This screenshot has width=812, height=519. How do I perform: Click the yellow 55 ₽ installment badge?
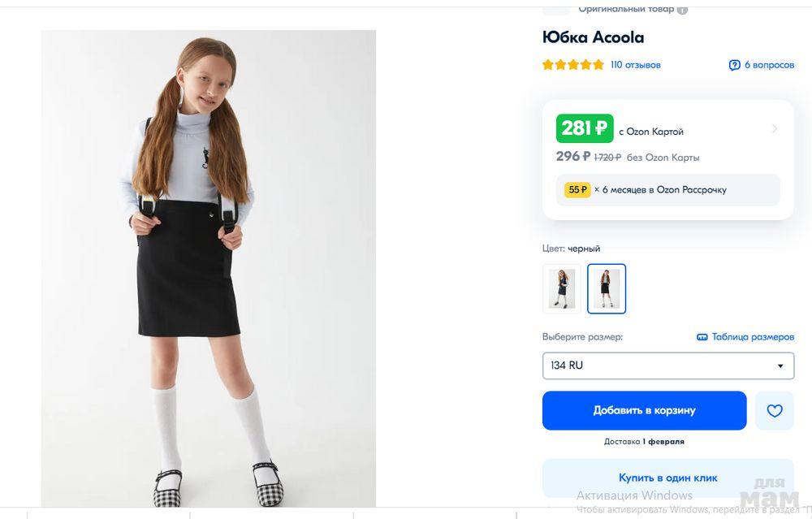[x=577, y=189]
